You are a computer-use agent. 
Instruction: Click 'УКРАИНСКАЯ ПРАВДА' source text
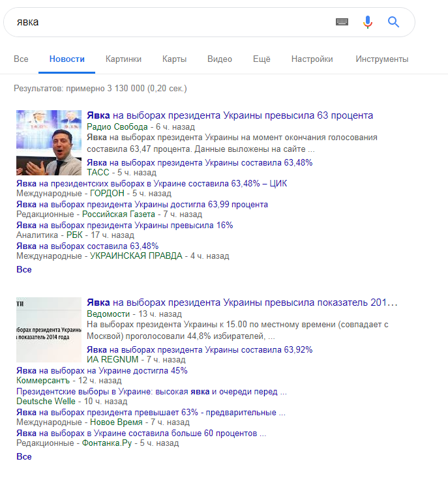[x=136, y=256]
